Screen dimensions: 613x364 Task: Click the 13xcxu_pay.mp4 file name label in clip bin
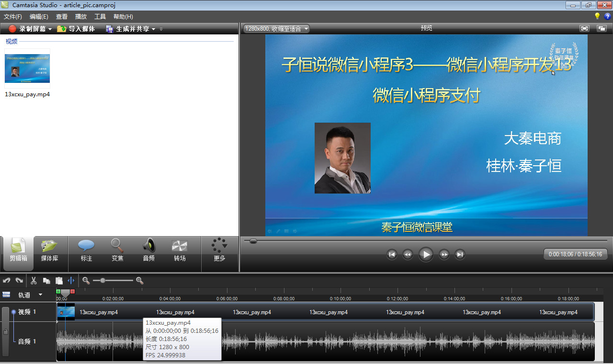click(27, 94)
